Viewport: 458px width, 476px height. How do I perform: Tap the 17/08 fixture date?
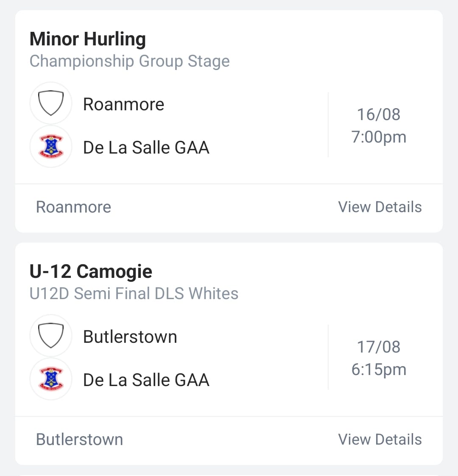point(379,347)
